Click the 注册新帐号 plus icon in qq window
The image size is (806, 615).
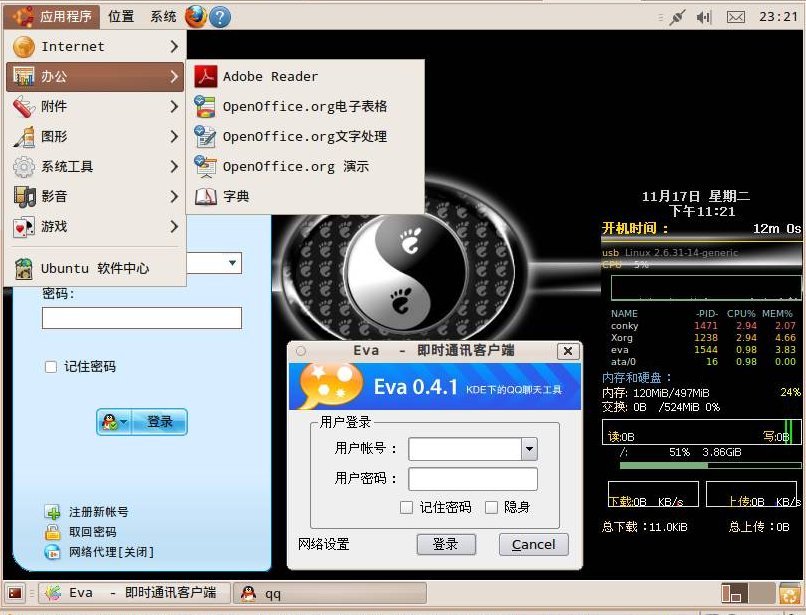(52, 512)
